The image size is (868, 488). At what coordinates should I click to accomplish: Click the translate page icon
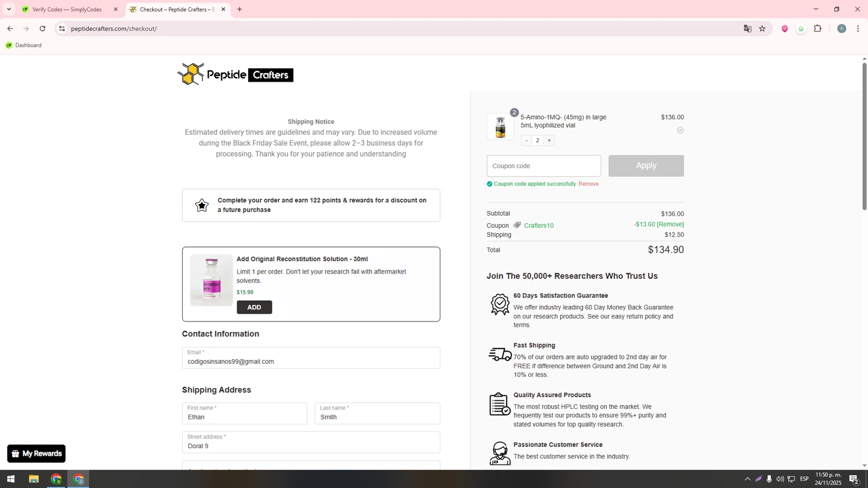(x=748, y=28)
